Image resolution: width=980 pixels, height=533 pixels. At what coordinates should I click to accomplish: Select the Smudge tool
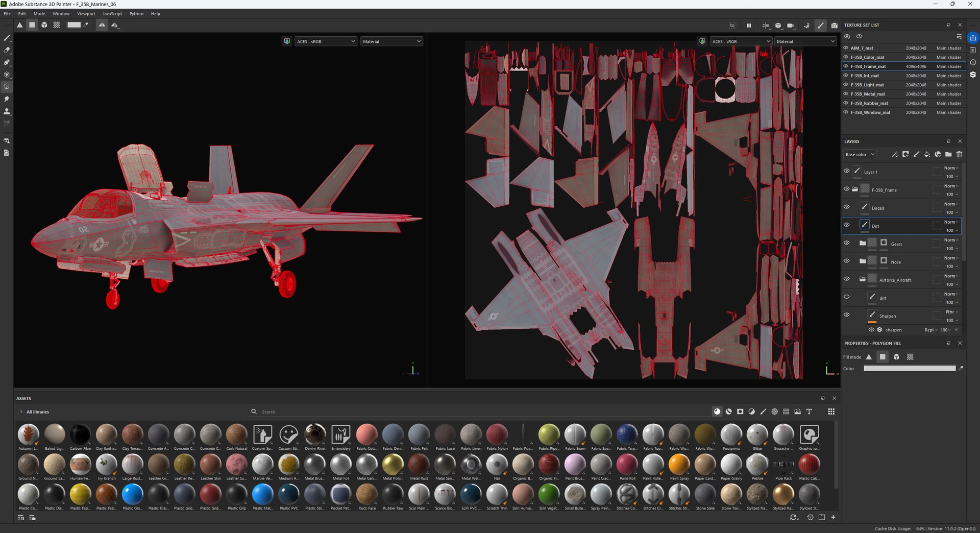pos(7,99)
